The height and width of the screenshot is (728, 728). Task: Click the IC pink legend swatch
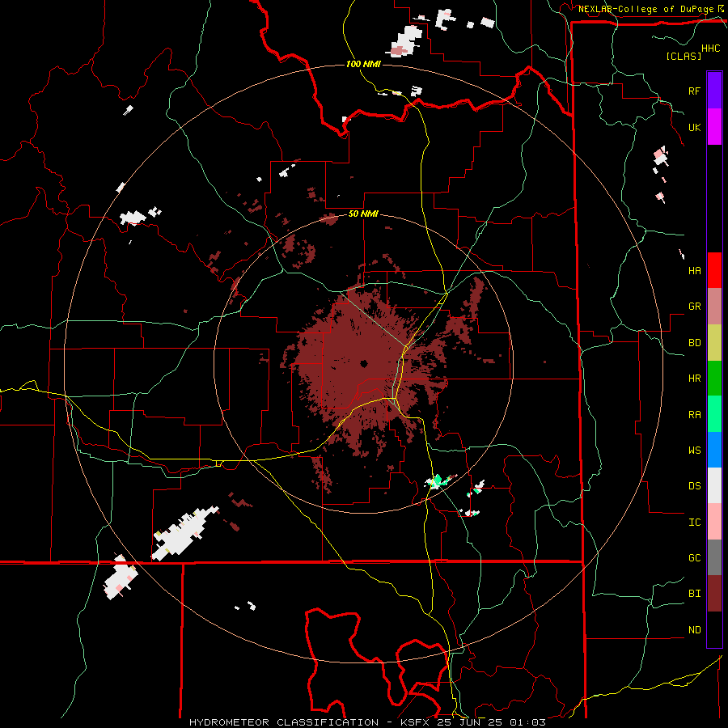tap(714, 522)
